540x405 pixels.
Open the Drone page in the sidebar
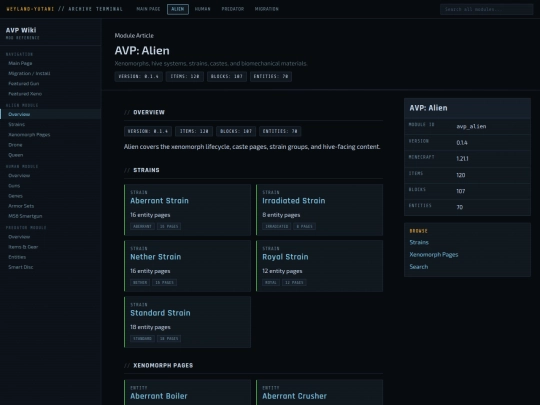pos(15,145)
